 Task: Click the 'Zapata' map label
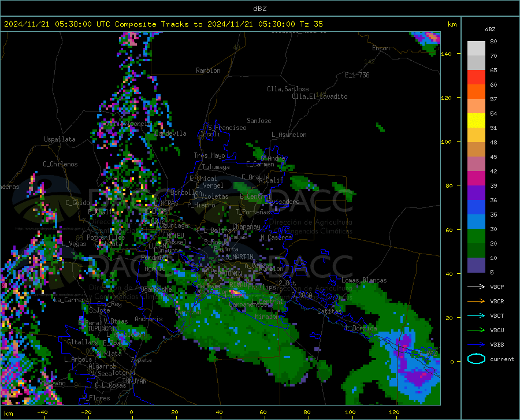142,360
